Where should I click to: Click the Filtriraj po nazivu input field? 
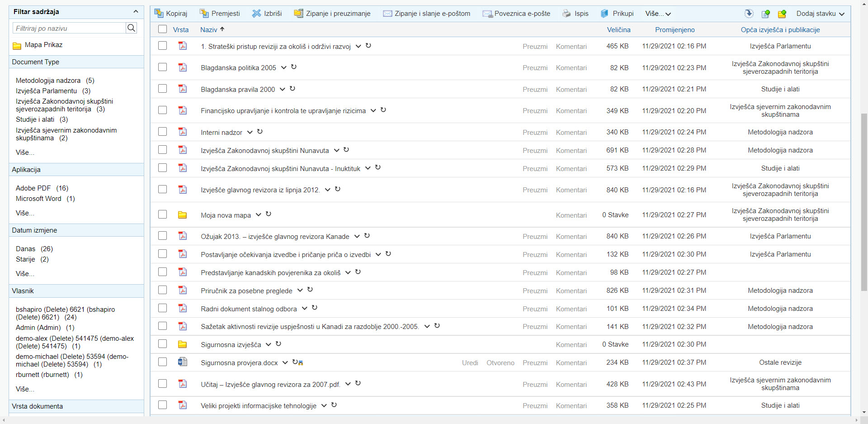point(69,28)
